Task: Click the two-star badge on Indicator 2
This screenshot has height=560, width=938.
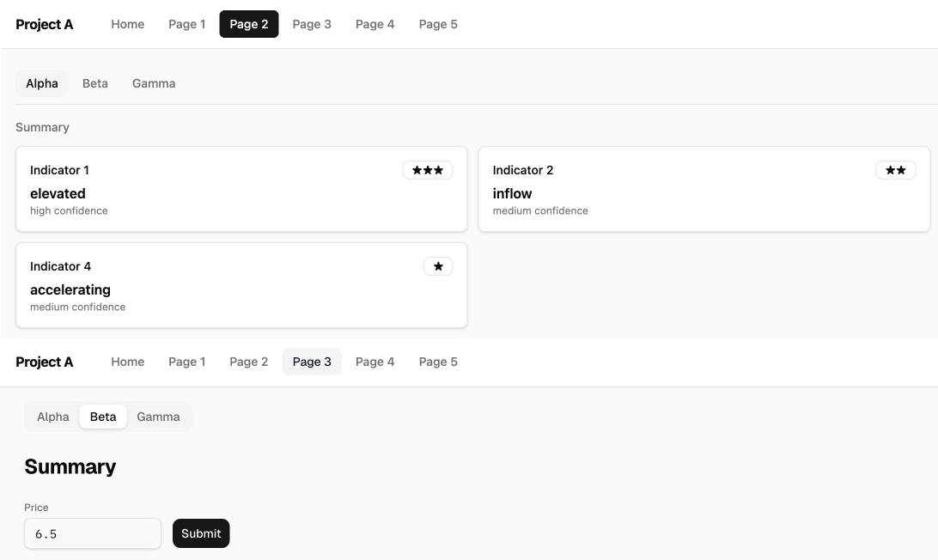Action: (x=895, y=170)
